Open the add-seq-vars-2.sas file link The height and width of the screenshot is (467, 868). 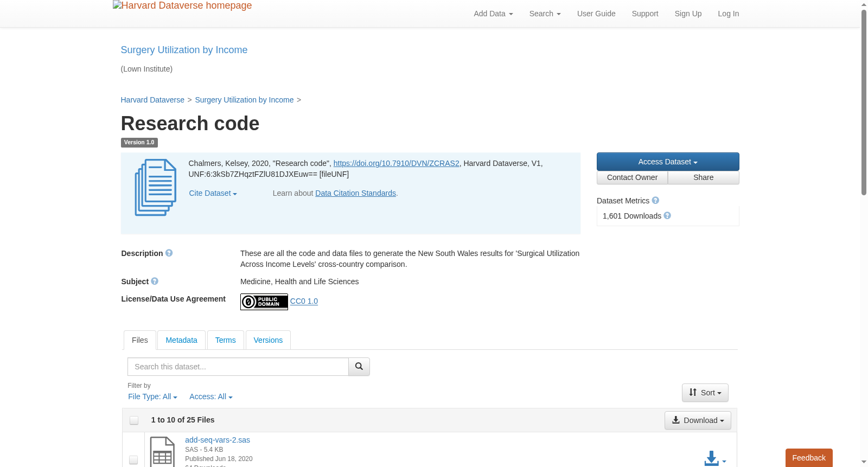coord(218,440)
